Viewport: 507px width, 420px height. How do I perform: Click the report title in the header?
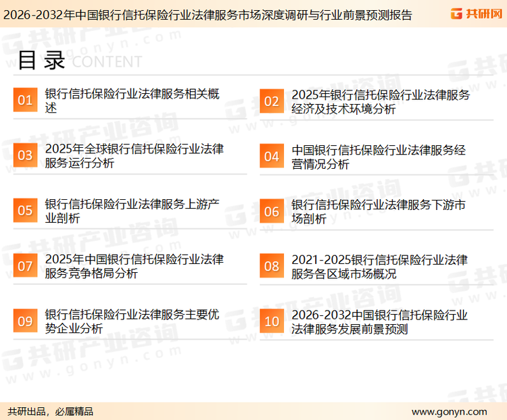208,15
